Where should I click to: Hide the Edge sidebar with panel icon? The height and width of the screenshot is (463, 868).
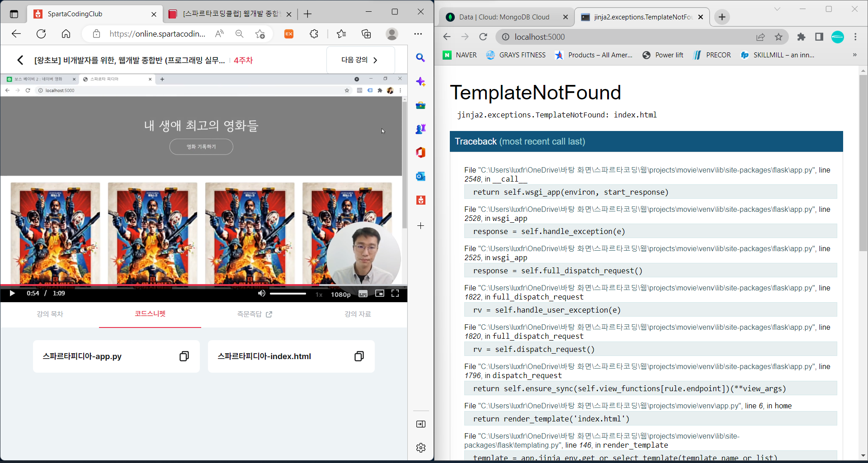(x=421, y=424)
